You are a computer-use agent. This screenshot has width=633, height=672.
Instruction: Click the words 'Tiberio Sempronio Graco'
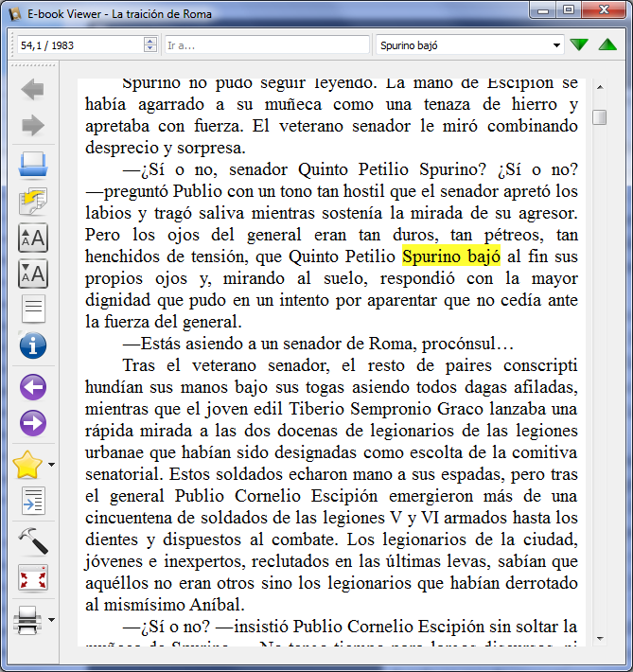pos(386,409)
